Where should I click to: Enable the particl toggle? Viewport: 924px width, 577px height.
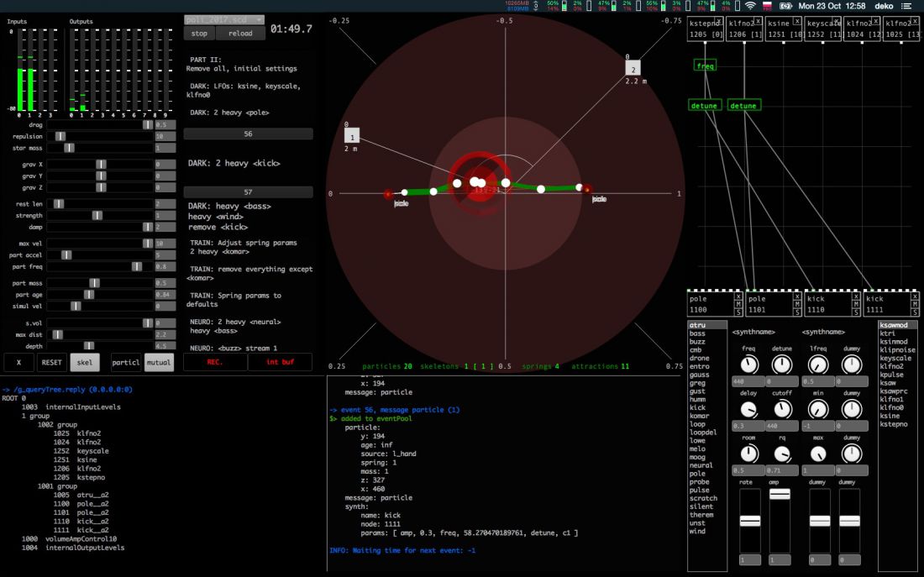tap(126, 363)
